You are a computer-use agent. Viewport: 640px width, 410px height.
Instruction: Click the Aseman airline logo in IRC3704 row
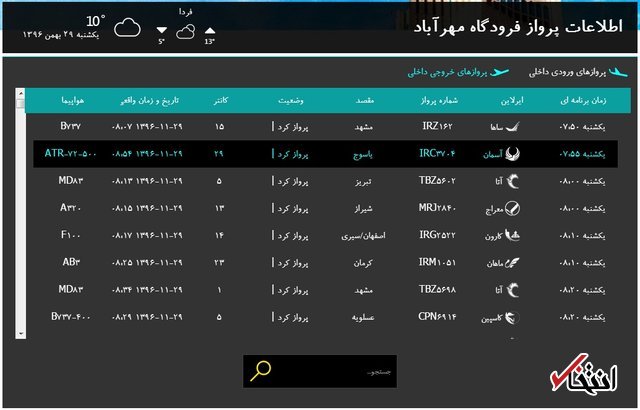click(x=512, y=154)
